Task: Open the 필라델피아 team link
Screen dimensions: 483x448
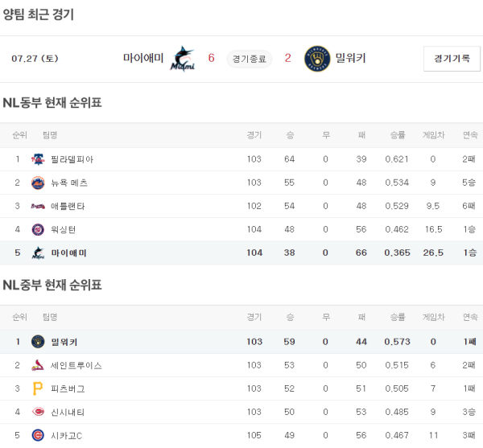Action: point(71,159)
